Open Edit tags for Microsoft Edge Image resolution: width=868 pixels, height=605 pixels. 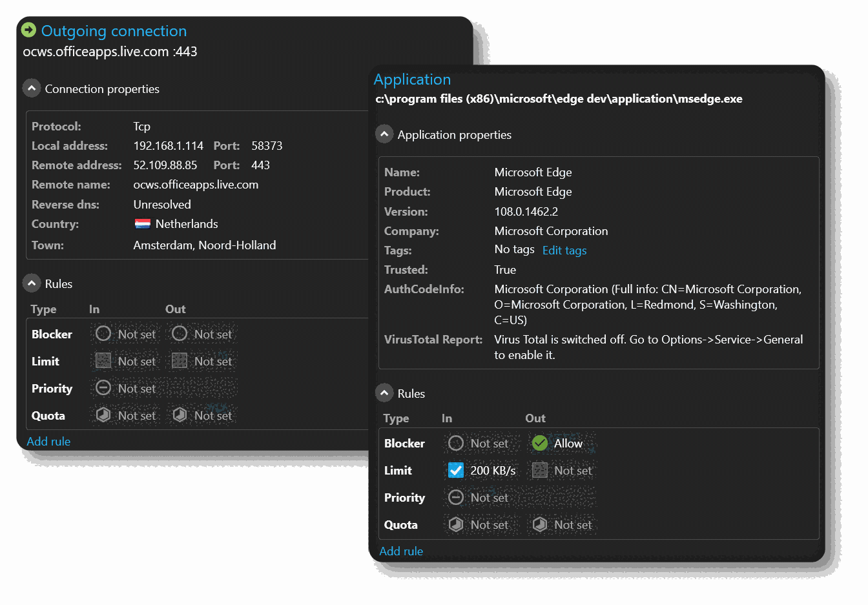(x=564, y=251)
